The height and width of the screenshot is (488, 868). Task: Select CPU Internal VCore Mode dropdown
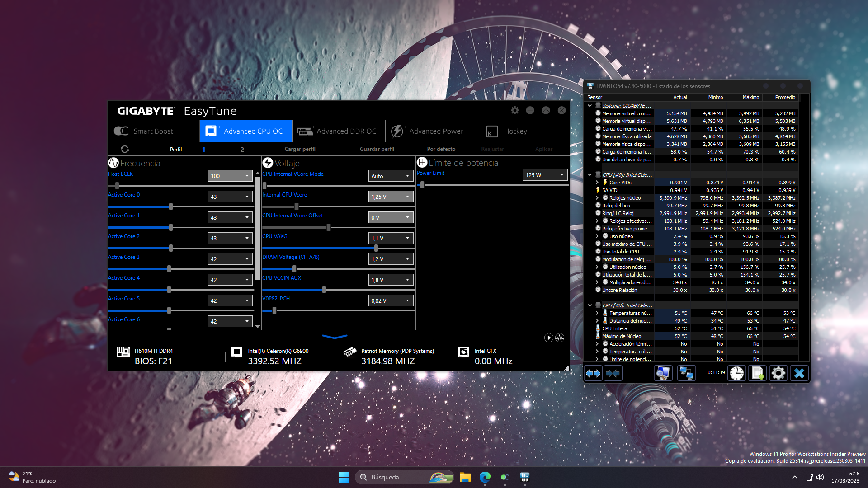coord(388,176)
